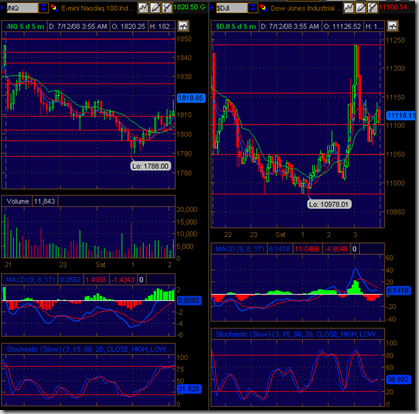The width and height of the screenshot is (419, 414).
Task: Click the /NQ 5 d 5 m timeframe label
Action: point(25,26)
